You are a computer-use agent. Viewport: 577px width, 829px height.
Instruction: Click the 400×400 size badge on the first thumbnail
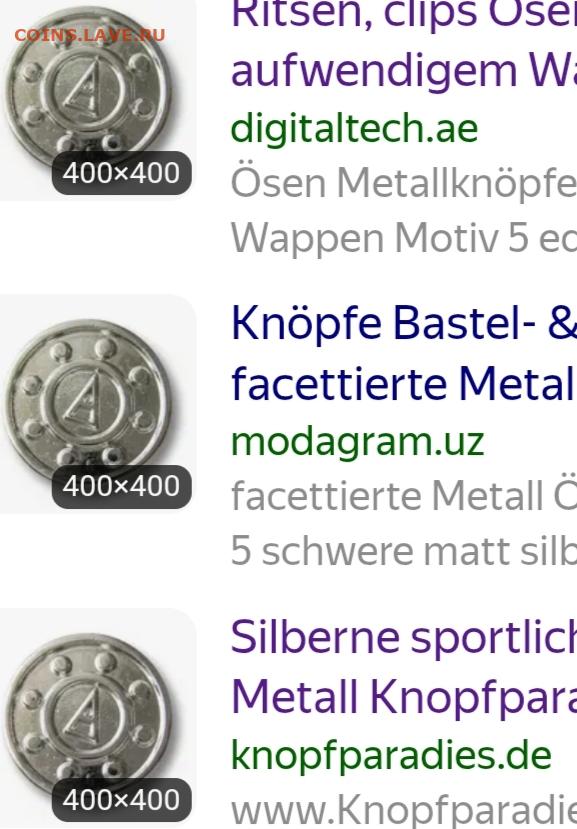tap(122, 173)
